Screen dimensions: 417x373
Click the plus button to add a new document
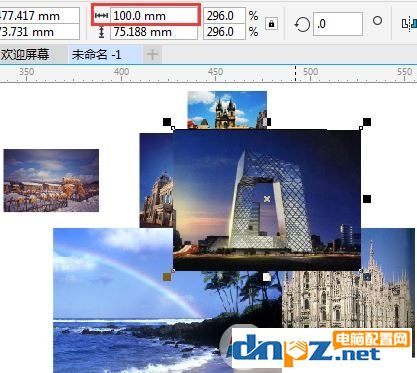152,54
